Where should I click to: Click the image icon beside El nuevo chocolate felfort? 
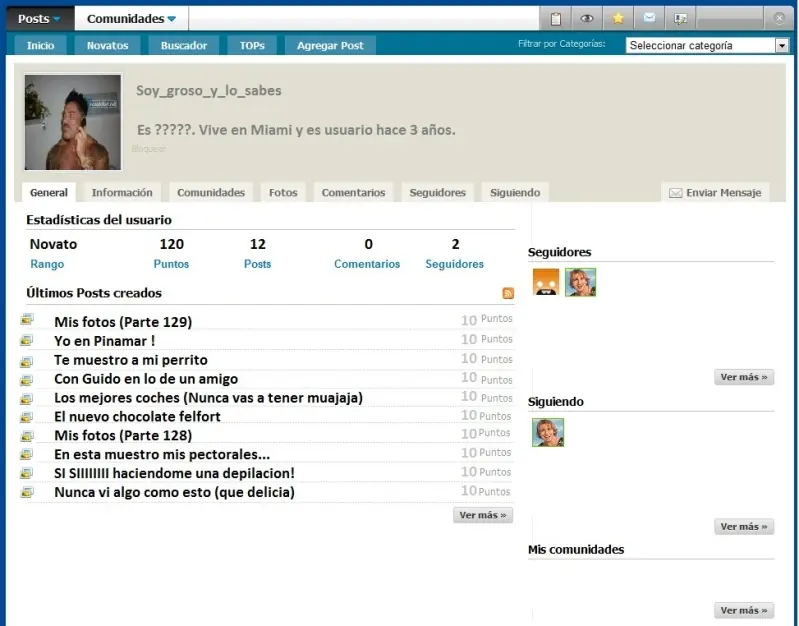[26, 418]
